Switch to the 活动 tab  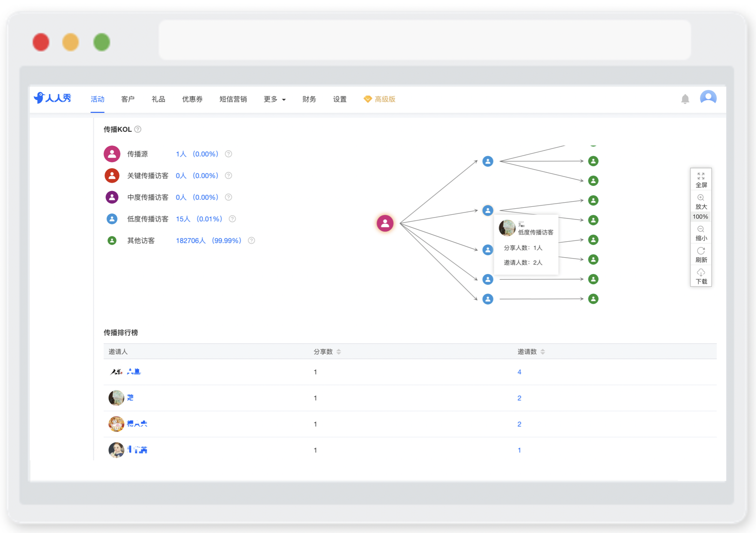(97, 99)
